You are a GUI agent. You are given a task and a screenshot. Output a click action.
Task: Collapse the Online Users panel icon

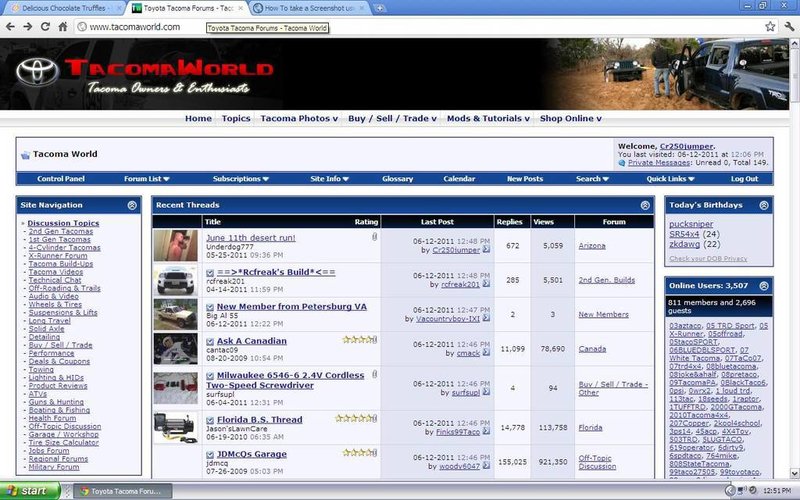click(x=764, y=286)
